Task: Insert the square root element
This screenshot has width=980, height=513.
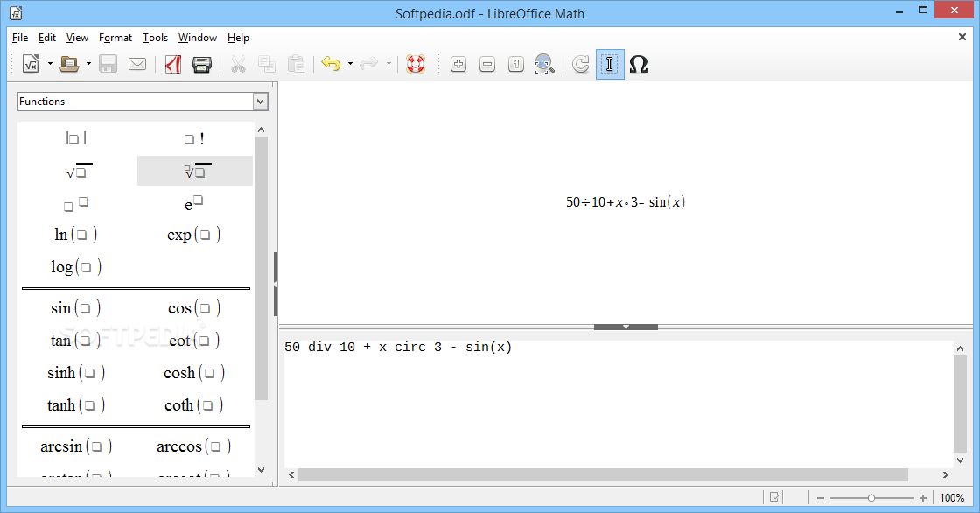Action: coord(79,171)
